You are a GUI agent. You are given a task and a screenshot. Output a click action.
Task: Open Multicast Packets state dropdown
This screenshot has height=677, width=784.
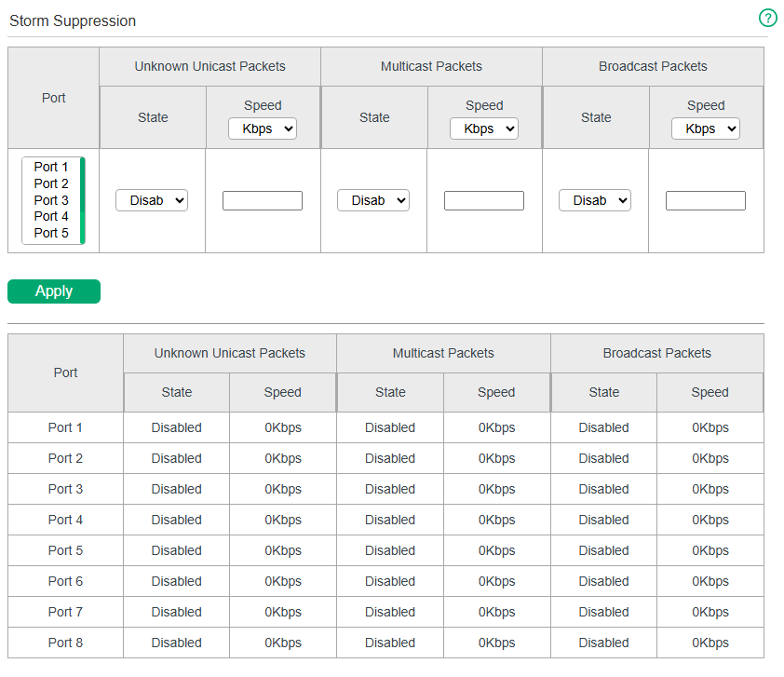click(x=373, y=200)
